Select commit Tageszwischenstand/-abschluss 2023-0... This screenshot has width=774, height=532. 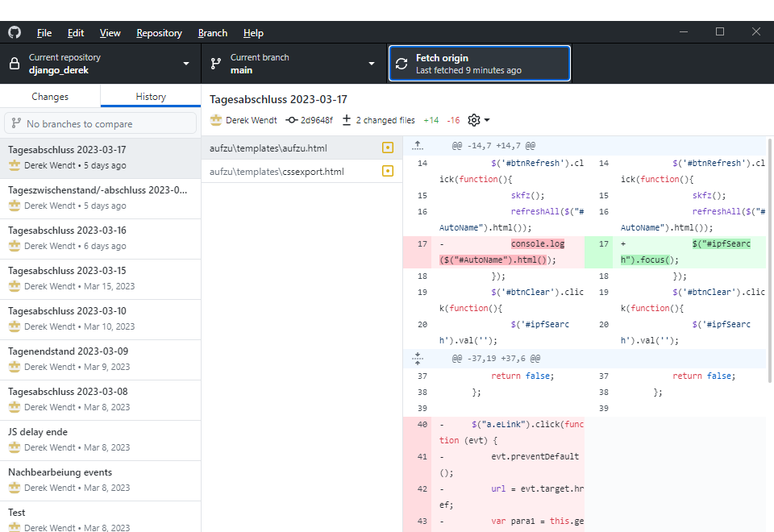click(x=100, y=198)
